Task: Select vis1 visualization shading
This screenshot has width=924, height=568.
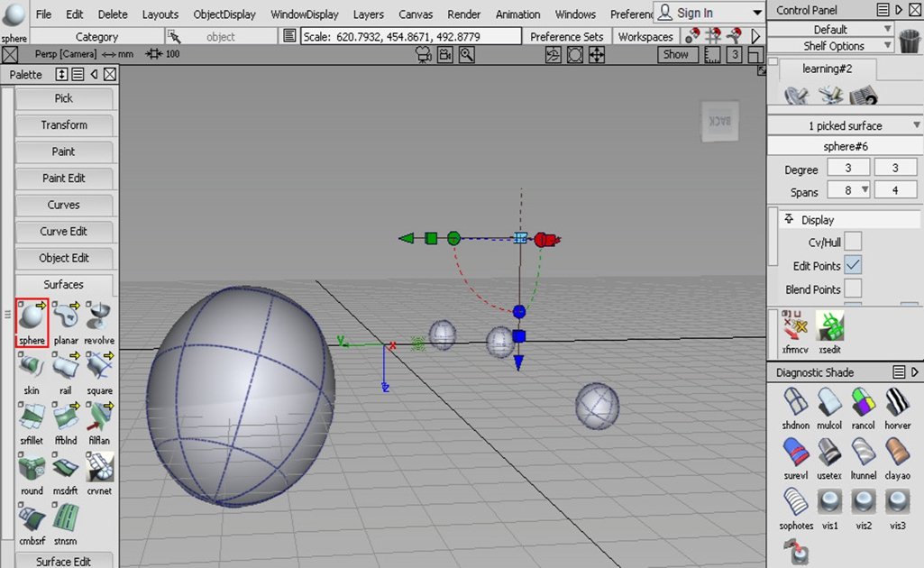Action: click(829, 508)
